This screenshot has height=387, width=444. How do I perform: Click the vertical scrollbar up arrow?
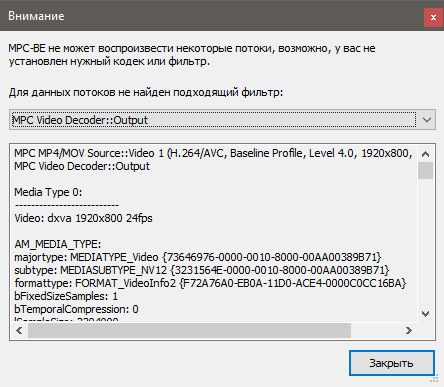[x=425, y=154]
